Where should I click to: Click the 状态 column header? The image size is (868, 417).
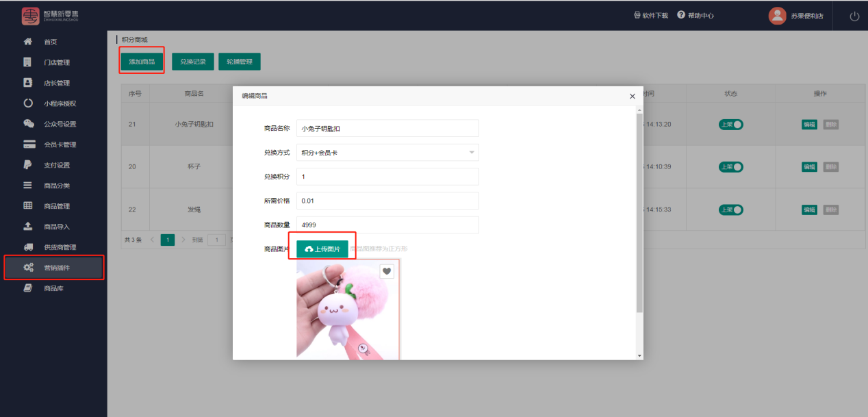(x=730, y=94)
